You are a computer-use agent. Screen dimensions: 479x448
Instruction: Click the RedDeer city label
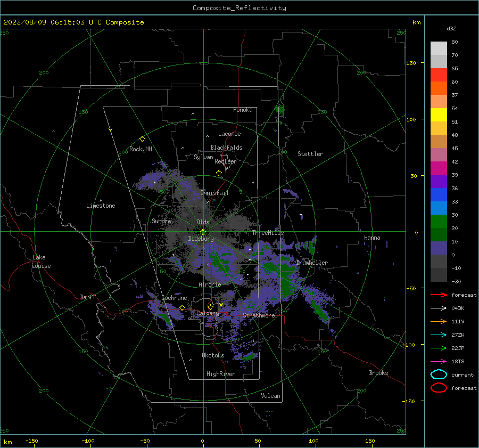(x=226, y=161)
